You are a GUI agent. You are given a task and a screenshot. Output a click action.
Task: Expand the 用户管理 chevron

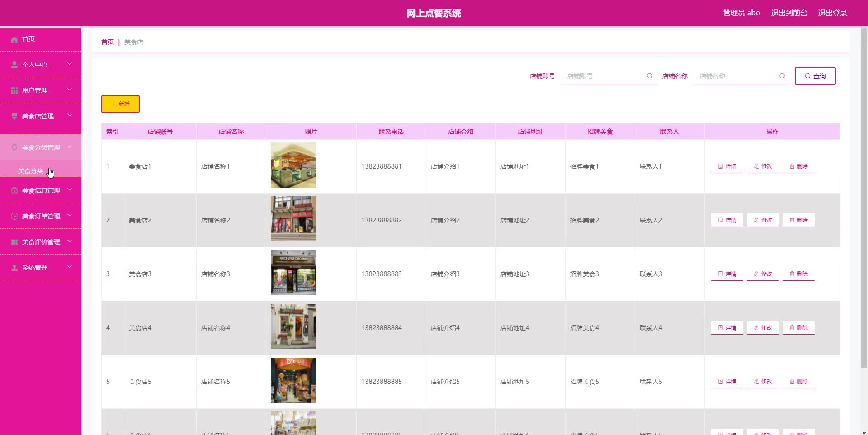coord(70,90)
